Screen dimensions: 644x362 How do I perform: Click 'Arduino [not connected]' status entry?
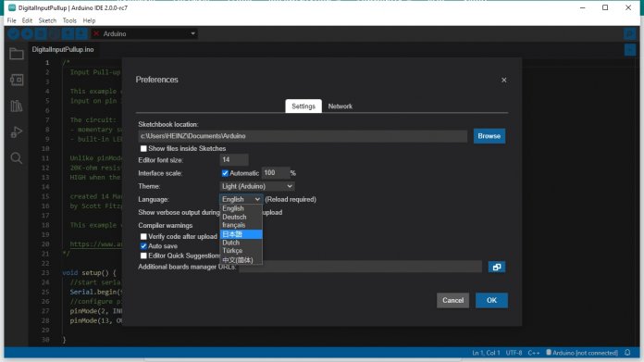point(582,353)
